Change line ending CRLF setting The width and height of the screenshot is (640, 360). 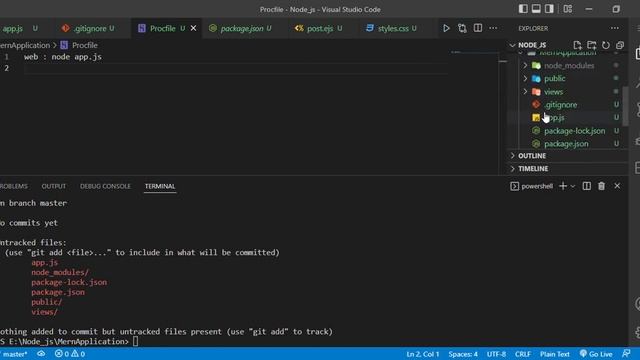(523, 354)
